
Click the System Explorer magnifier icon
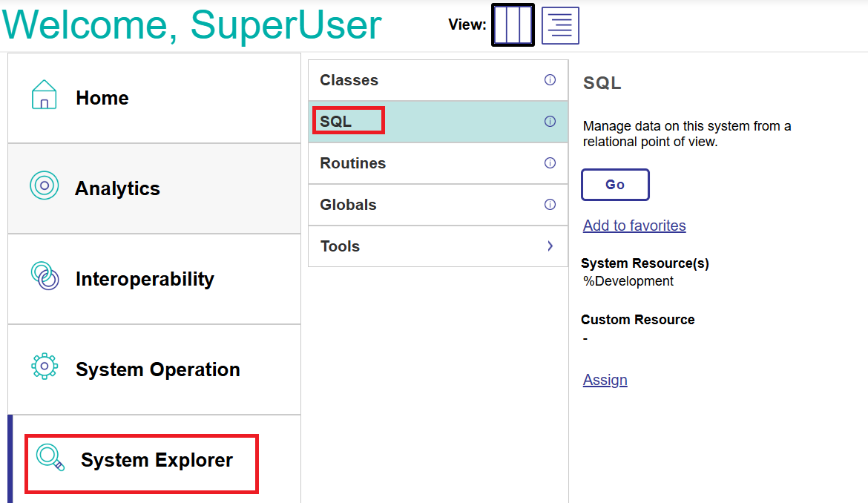(50, 458)
